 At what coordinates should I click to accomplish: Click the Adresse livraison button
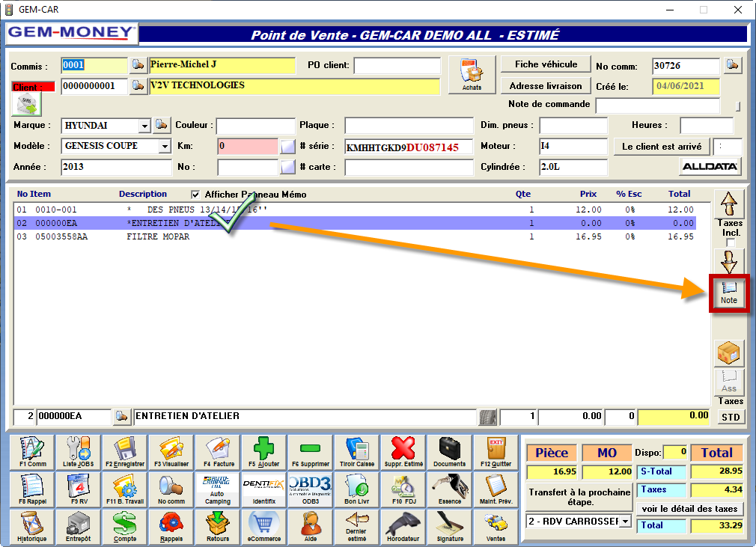(x=546, y=86)
